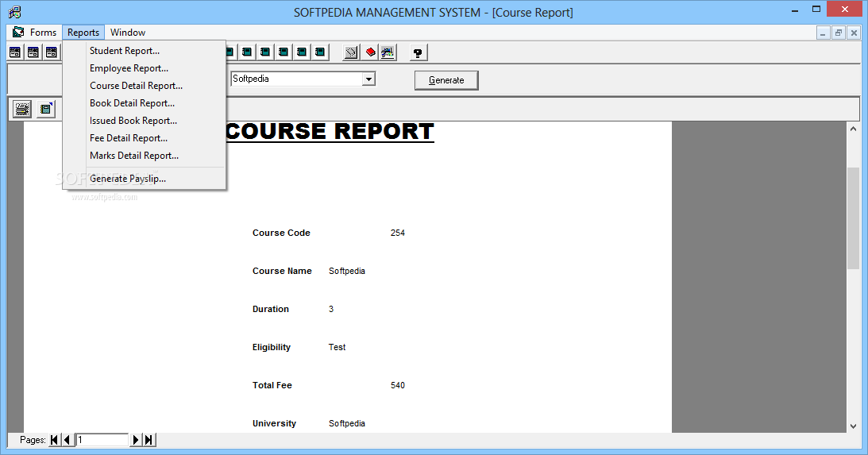Minimize the Course Report child window

coord(824,33)
